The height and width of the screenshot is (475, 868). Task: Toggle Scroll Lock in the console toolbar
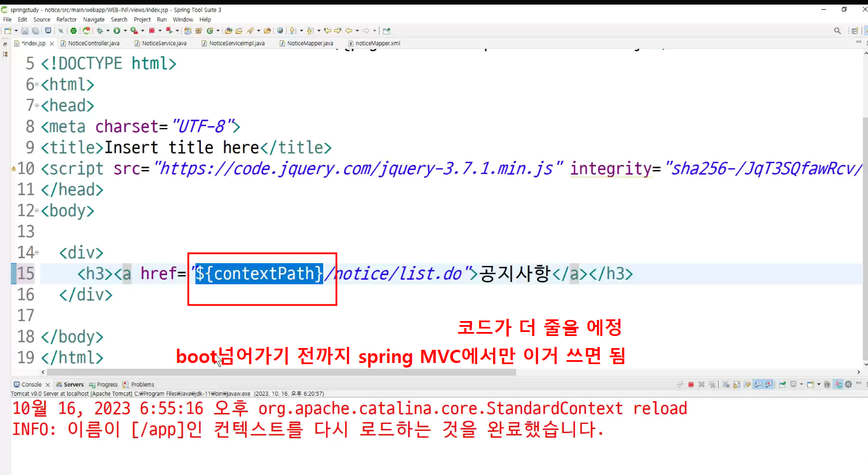tap(737, 385)
